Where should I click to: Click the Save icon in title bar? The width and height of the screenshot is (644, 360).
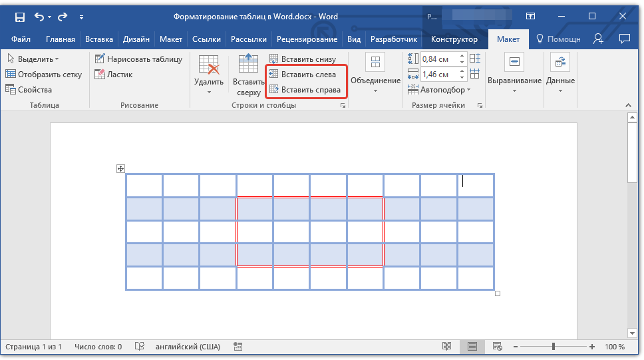coord(19,16)
